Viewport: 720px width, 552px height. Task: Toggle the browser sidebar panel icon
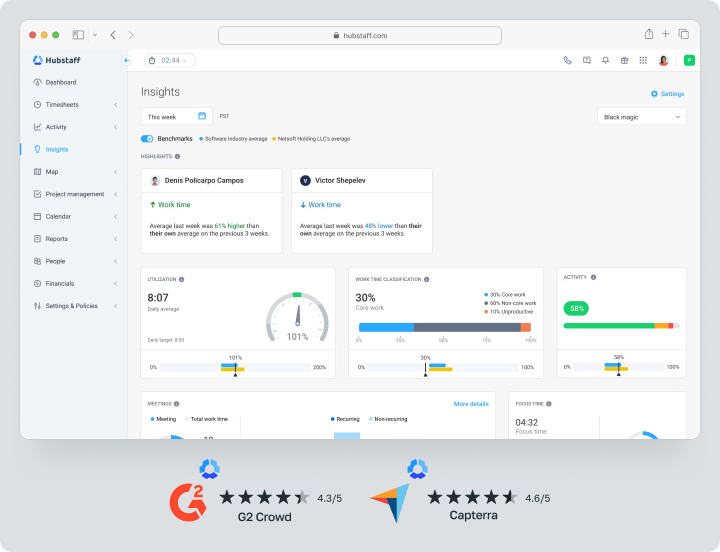click(x=78, y=35)
